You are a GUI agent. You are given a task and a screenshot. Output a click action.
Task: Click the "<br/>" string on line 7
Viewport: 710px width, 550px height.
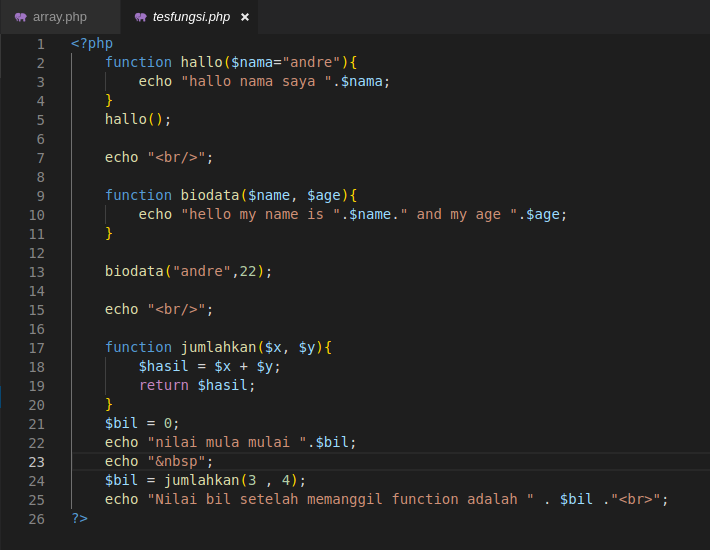click(177, 158)
